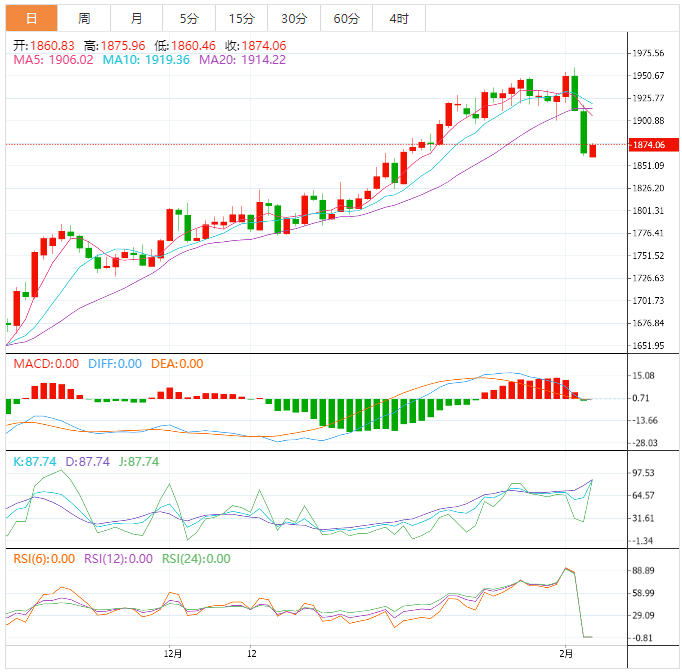The width and height of the screenshot is (682, 672).
Task: Open the 60分 interval tab
Action: point(346,18)
